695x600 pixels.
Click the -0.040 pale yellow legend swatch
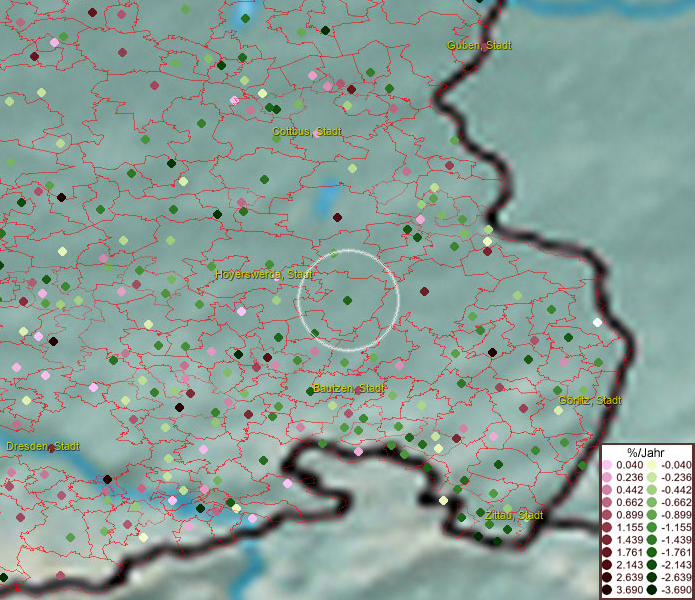pos(652,465)
